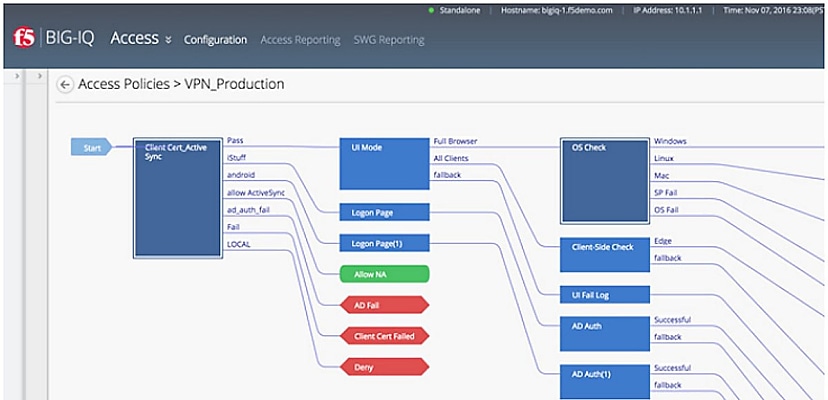The height and width of the screenshot is (400, 828).
Task: Click the Edge branch label
Action: pyautogui.click(x=663, y=240)
